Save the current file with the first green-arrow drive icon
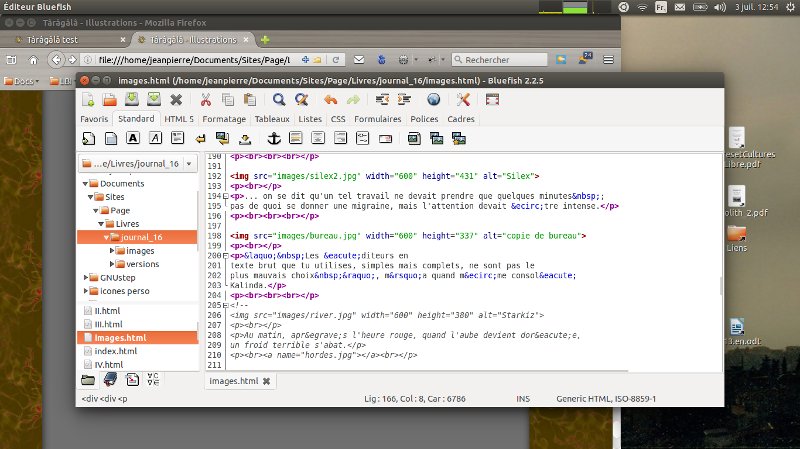Viewport: 800px width, 449px height. tap(132, 99)
